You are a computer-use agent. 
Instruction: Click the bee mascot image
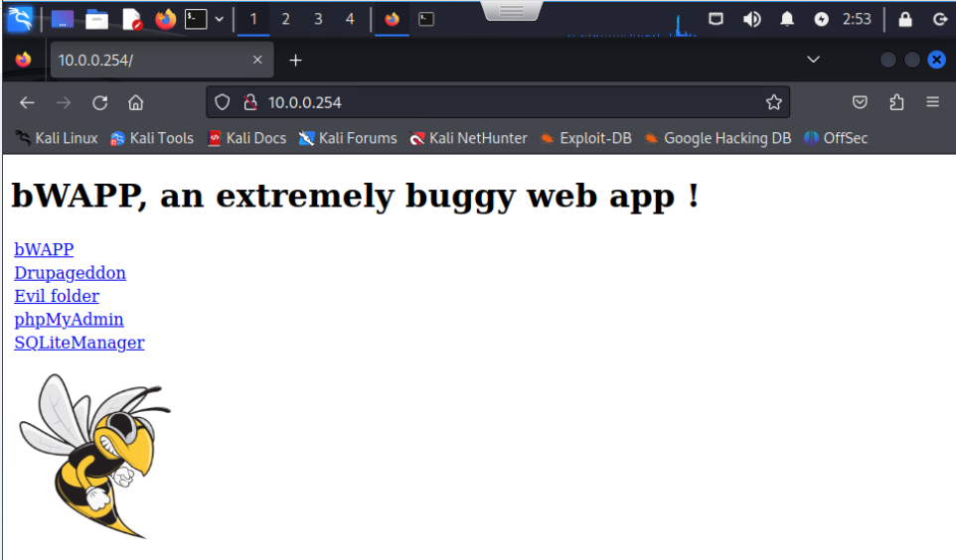[x=94, y=456]
